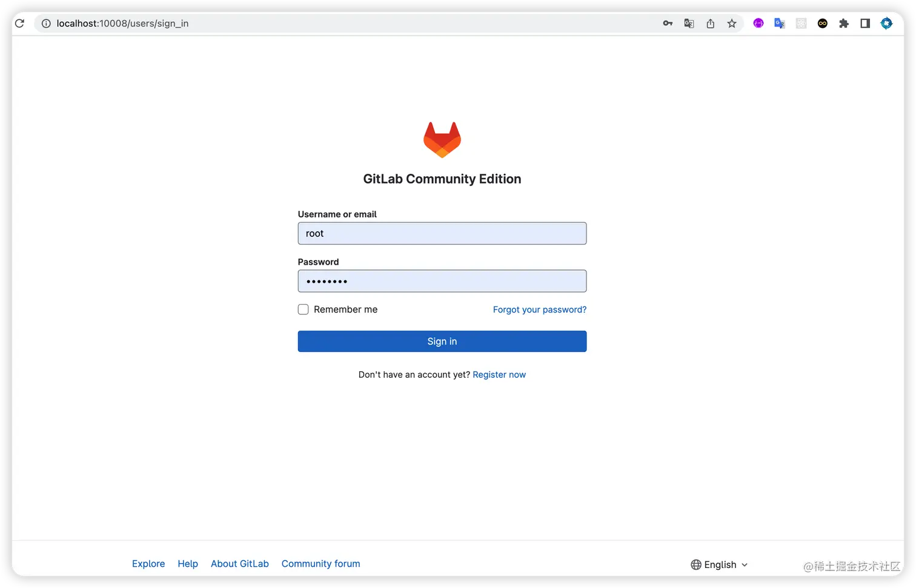916x588 pixels.
Task: Click the Username or email label
Action: point(337,214)
